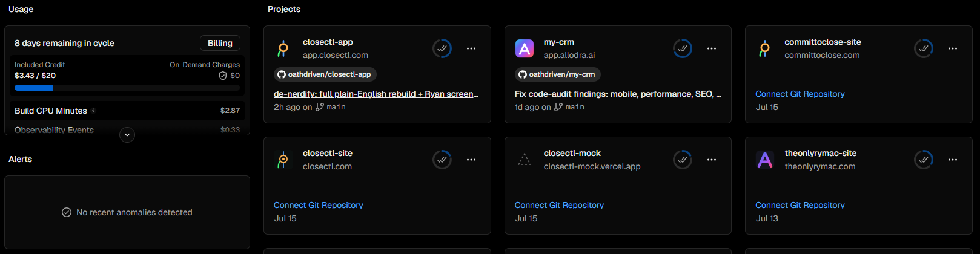
Task: Visit app.allodra.ai domain
Action: pos(569,55)
